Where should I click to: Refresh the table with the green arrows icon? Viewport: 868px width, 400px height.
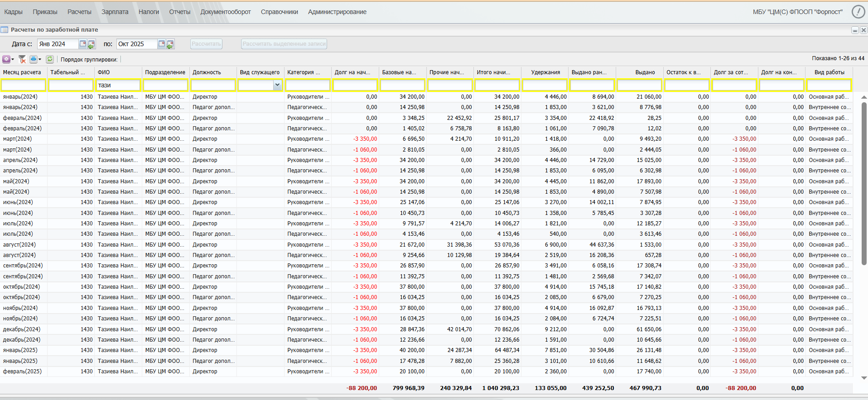click(50, 59)
